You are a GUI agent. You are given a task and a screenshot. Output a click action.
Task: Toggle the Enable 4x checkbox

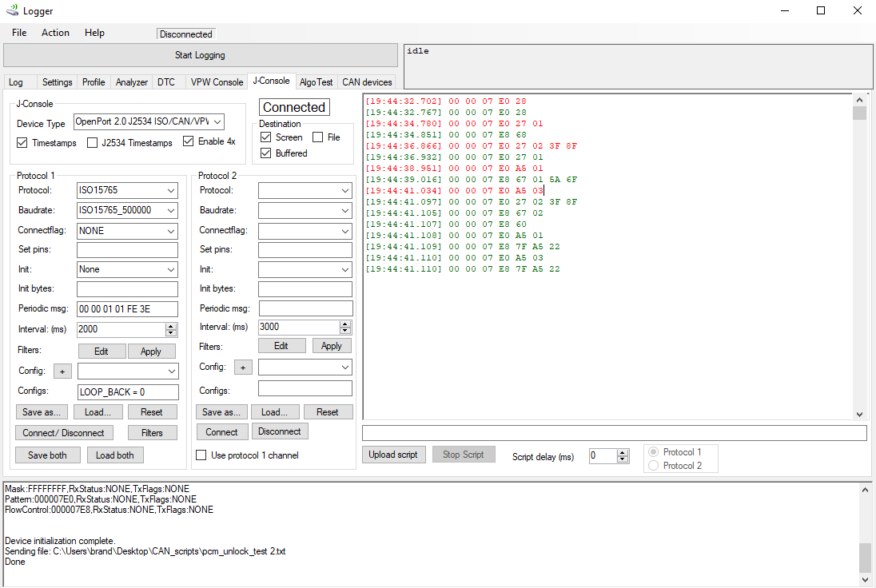tap(189, 141)
